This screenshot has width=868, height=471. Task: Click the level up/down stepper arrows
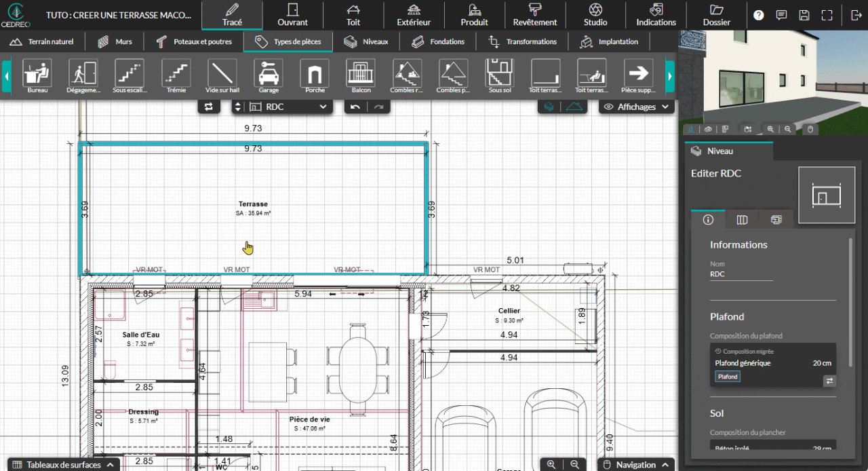(x=237, y=107)
